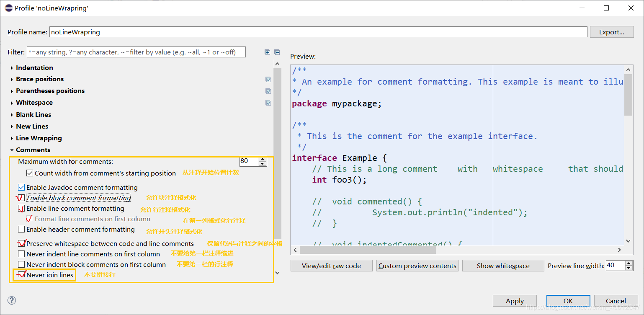
Task: Click the Cancel button
Action: click(x=616, y=301)
